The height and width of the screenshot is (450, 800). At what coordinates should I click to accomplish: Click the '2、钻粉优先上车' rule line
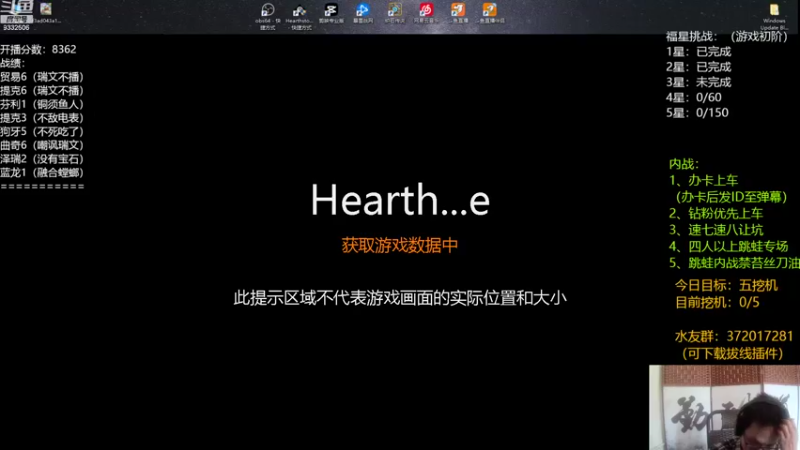click(716, 213)
